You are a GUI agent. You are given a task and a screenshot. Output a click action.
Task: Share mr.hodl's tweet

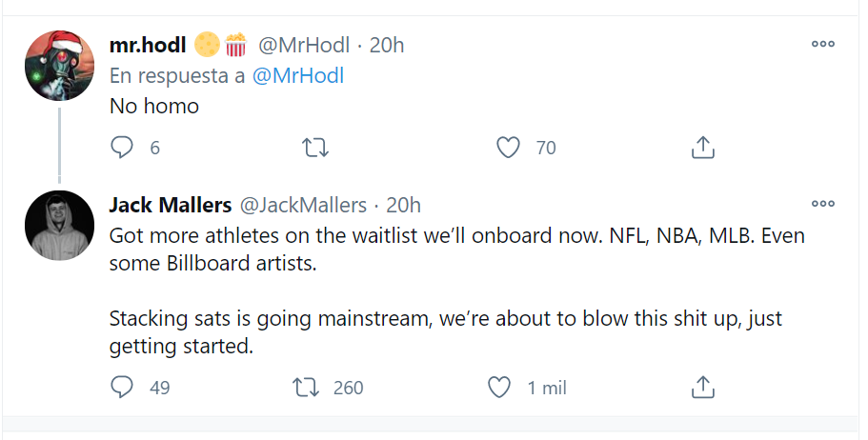coord(702,148)
